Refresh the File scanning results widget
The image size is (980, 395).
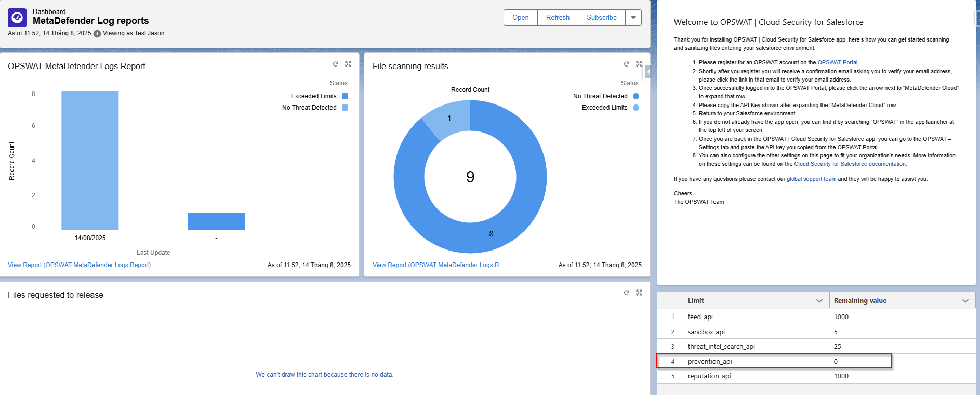627,64
